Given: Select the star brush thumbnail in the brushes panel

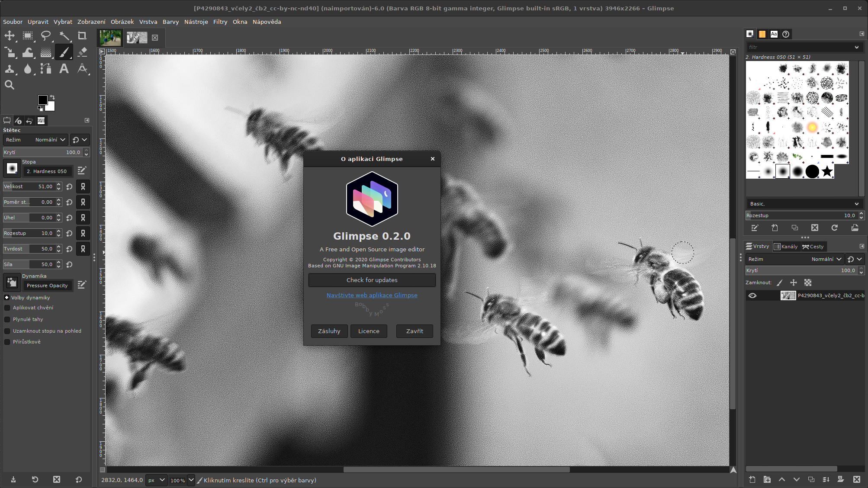Looking at the screenshot, I should coord(827,171).
